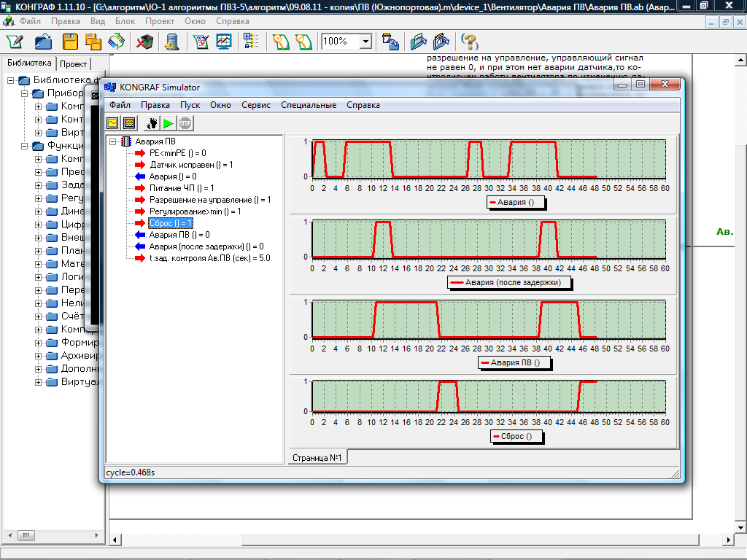
Task: Open the Пуск menu in KONGRAF Simulator
Action: coord(190,105)
